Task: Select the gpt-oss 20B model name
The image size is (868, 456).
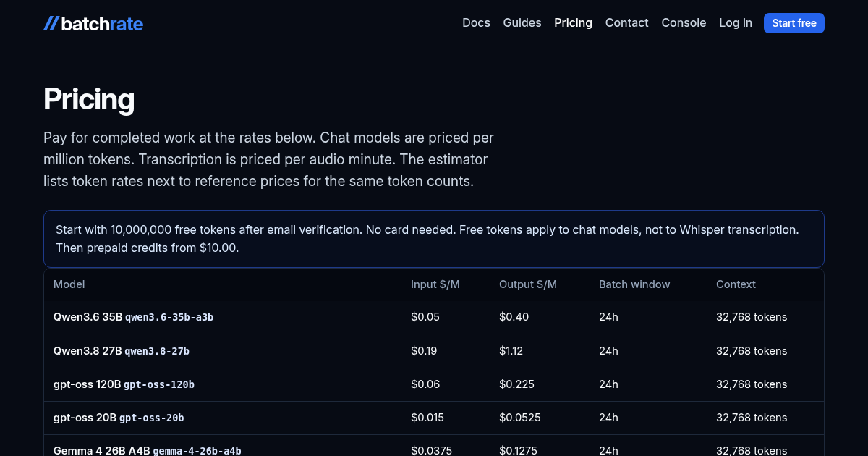Action: point(85,418)
